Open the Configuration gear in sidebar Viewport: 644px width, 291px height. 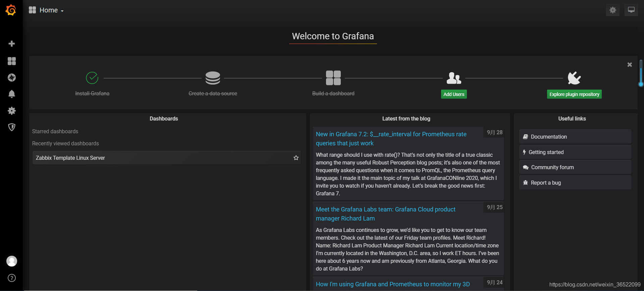pyautogui.click(x=12, y=111)
